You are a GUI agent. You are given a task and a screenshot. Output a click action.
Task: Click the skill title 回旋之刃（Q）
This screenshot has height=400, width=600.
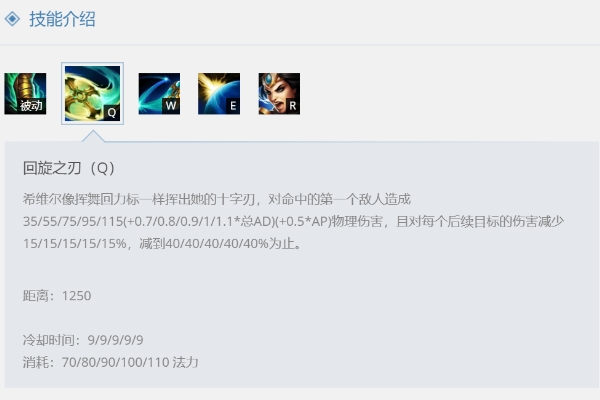coord(69,168)
